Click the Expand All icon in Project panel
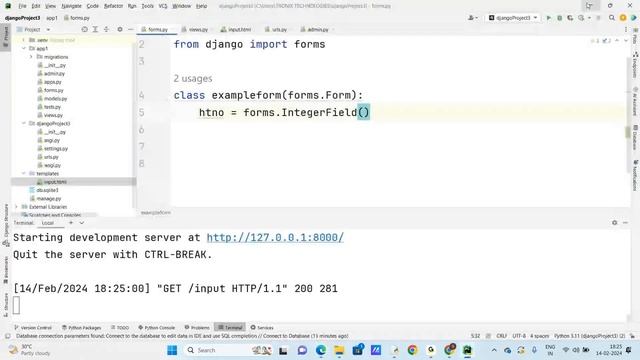Screen dimensions: 640x360 tap(95, 29)
